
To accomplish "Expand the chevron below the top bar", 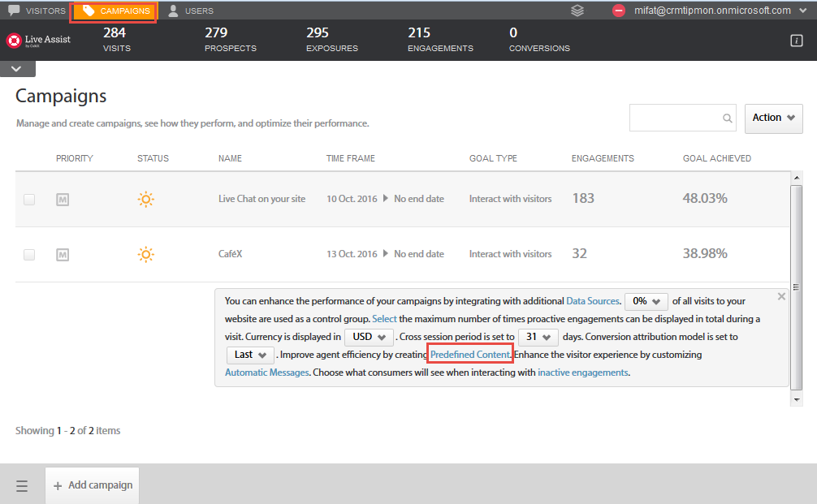I will pos(17,69).
